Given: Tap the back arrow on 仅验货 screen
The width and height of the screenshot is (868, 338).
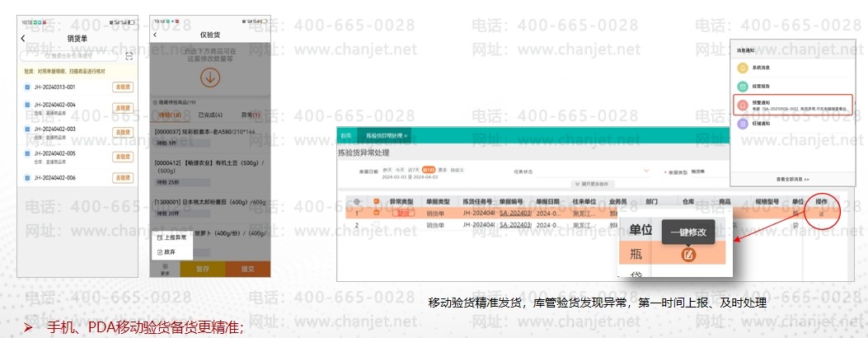Looking at the screenshot, I should coord(155,34).
